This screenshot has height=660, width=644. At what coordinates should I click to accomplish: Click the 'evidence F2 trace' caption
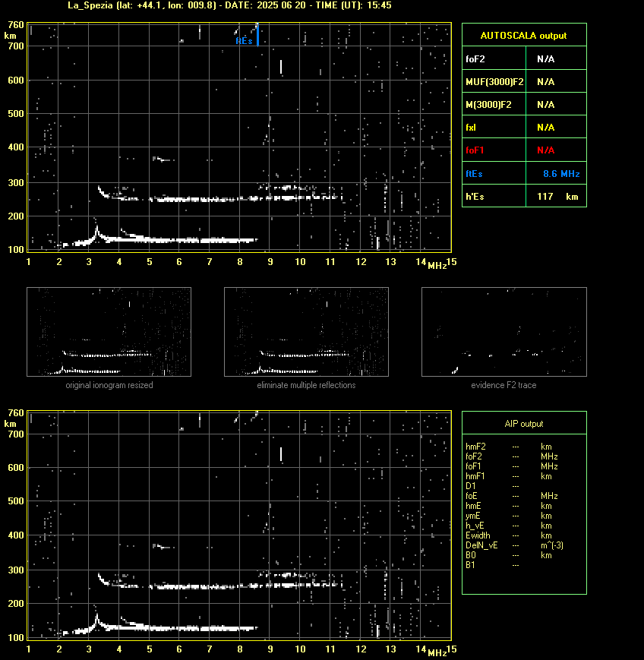(x=504, y=385)
